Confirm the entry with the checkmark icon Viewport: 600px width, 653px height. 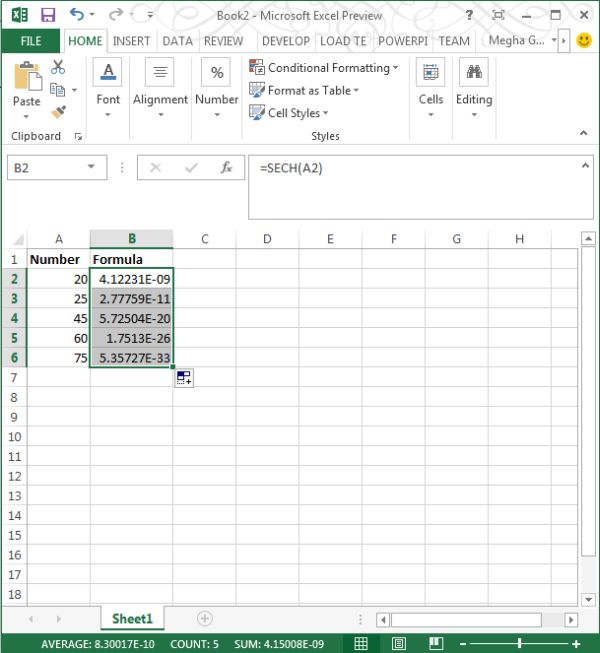(x=191, y=168)
